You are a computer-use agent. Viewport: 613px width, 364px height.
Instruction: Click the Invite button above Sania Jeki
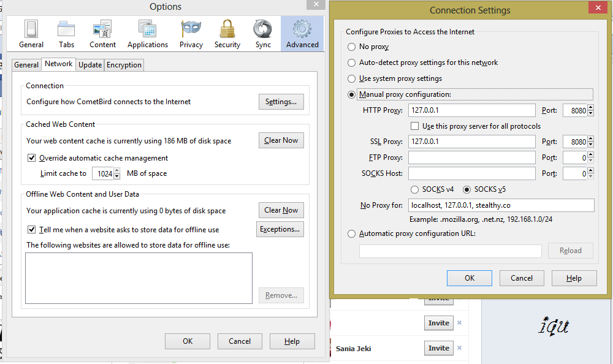click(x=439, y=323)
